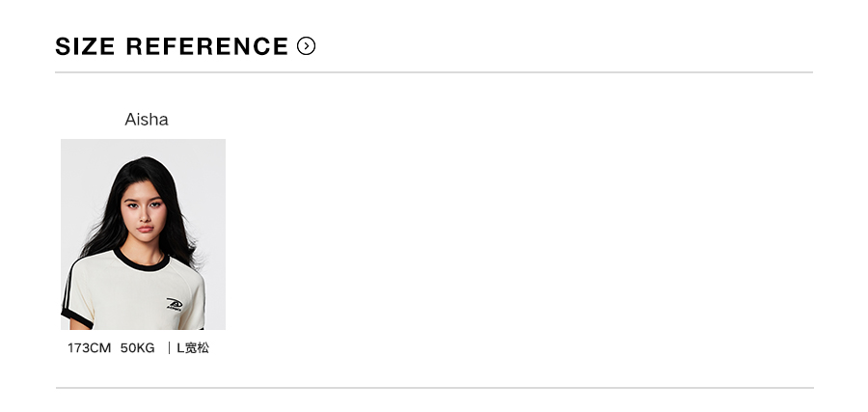Click the circled arrow next to SIZE REFERENCE

(307, 45)
